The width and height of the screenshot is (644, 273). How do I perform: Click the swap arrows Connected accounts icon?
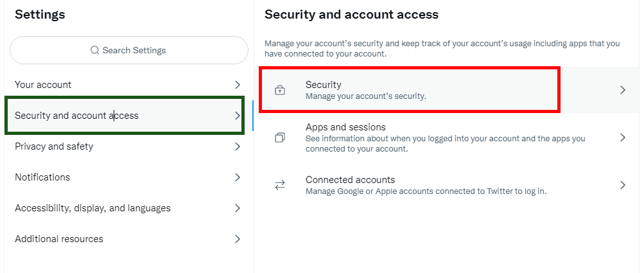[x=280, y=186]
